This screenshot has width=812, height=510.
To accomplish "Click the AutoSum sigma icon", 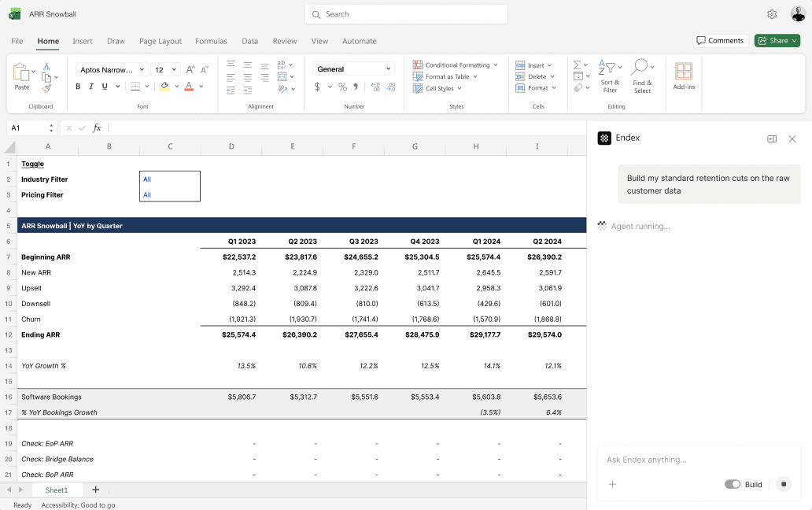I will [577, 65].
